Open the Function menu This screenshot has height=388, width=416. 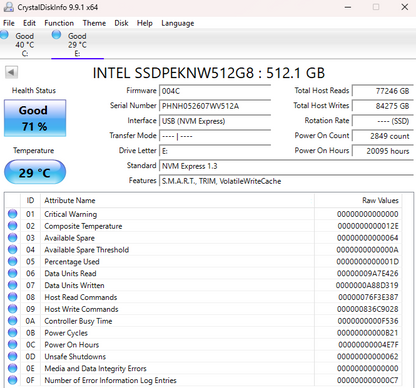[x=59, y=23]
